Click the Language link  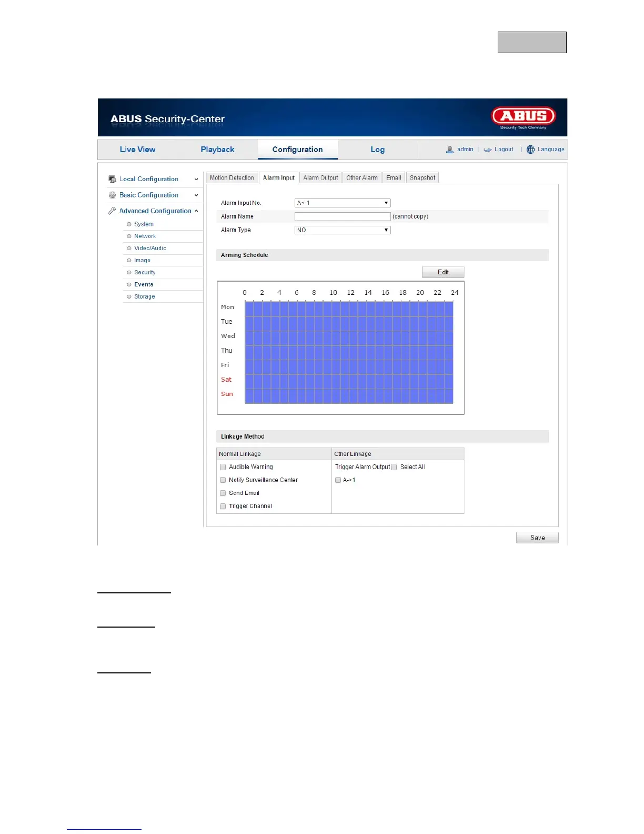pyautogui.click(x=551, y=150)
